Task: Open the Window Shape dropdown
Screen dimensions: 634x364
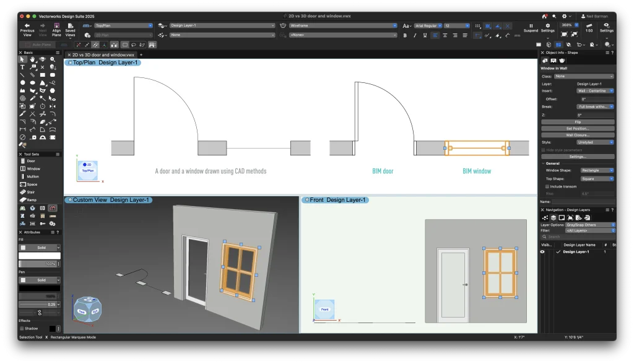Action: pos(597,170)
